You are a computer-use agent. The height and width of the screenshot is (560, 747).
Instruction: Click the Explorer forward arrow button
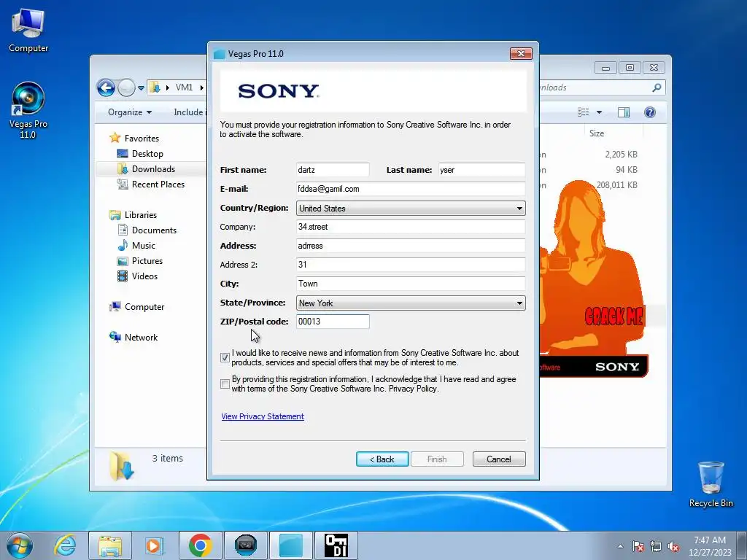[126, 87]
